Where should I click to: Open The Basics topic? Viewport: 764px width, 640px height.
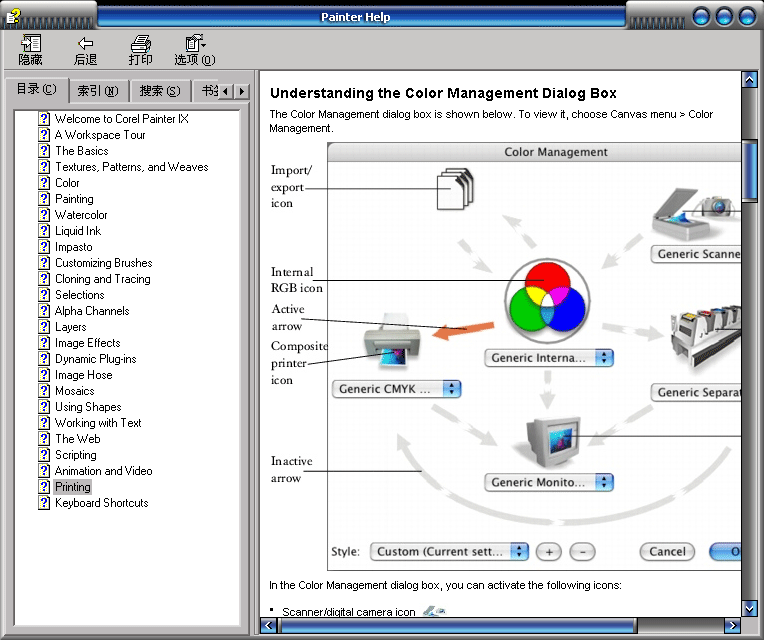coord(81,151)
